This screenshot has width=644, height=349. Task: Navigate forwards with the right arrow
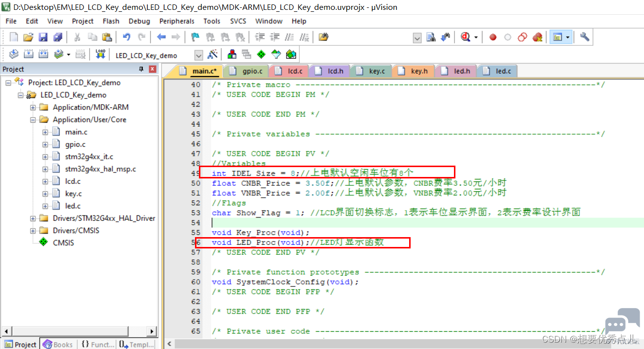pyautogui.click(x=175, y=37)
